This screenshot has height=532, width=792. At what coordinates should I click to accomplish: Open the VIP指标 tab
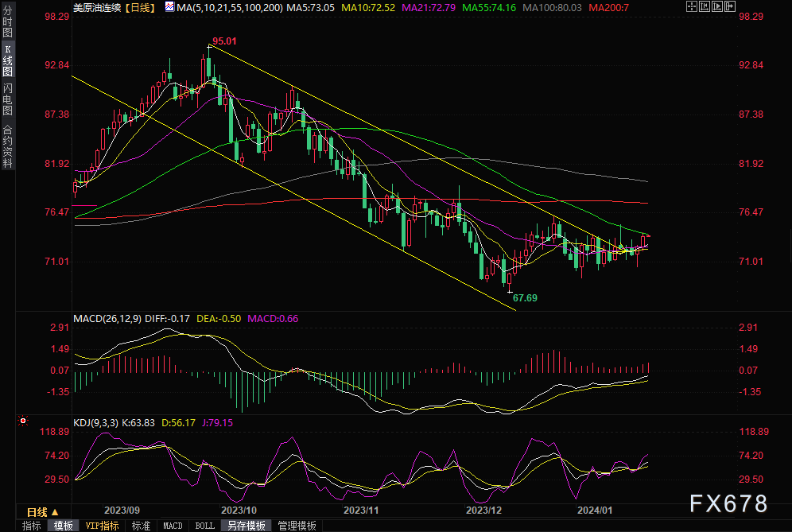click(102, 526)
